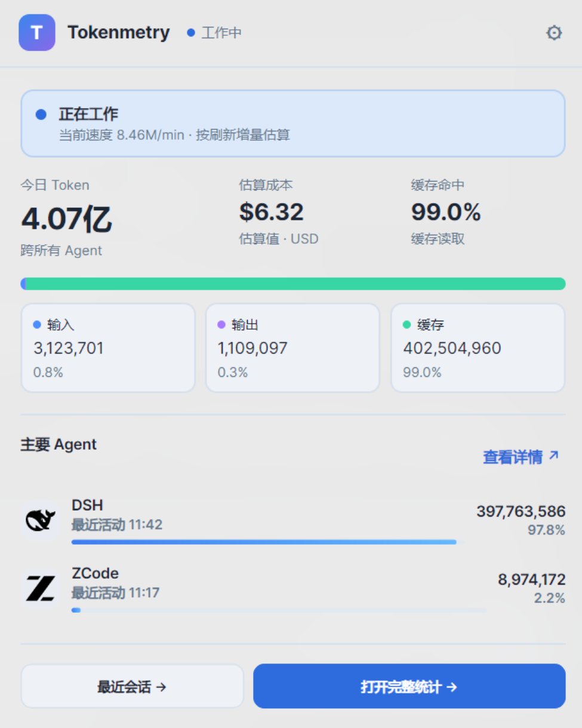Click the 最近会话 button
This screenshot has width=582, height=728.
coord(132,686)
